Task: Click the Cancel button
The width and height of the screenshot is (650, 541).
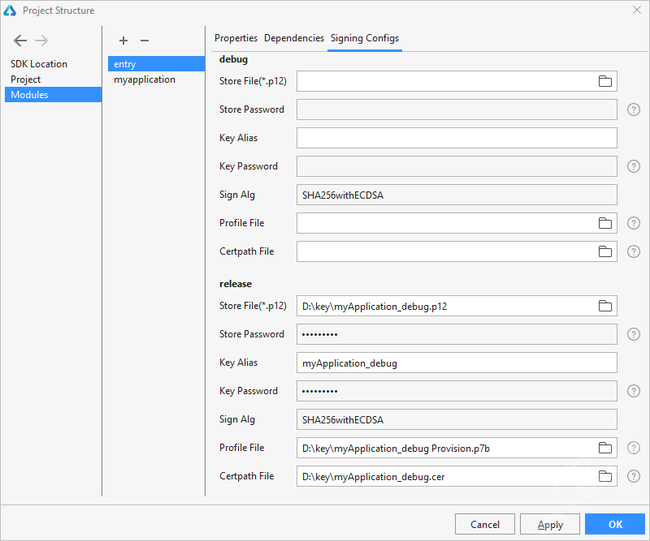Action: [485, 524]
